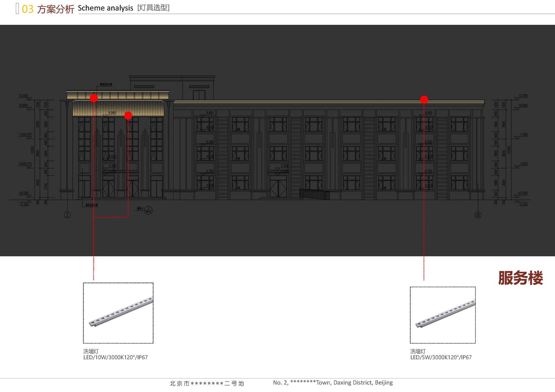Select the text LED/5W/3000K120°/IP67
Image resolution: width=555 pixels, height=392 pixels.
click(x=441, y=358)
